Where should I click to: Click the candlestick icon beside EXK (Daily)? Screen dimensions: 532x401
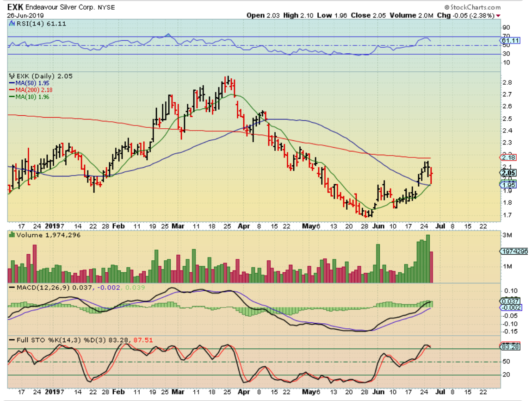click(x=12, y=76)
